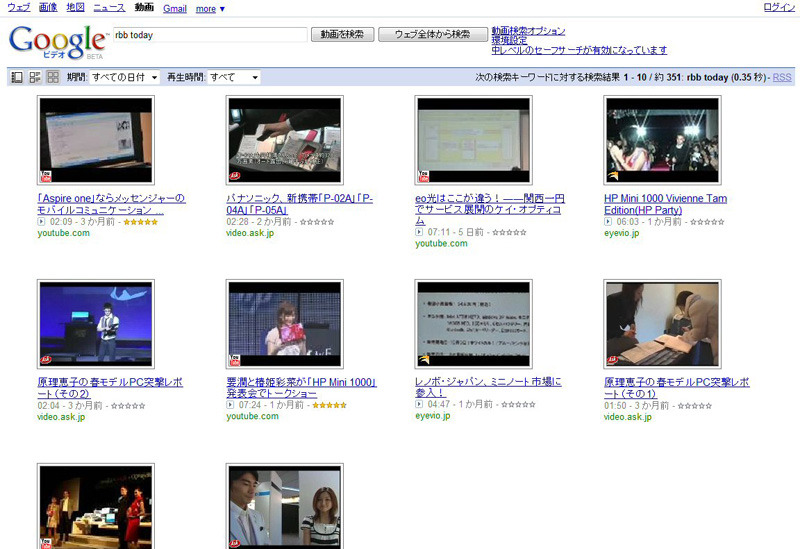
Task: Open HP Mini 1000 talk show thumbnail
Action: (x=285, y=324)
